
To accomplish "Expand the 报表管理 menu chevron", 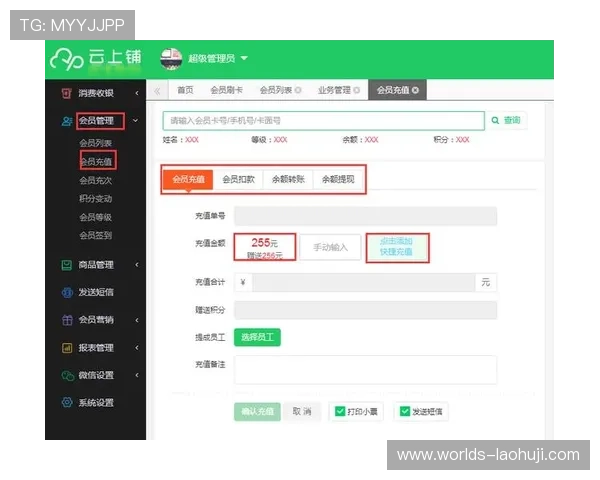I will click(137, 348).
